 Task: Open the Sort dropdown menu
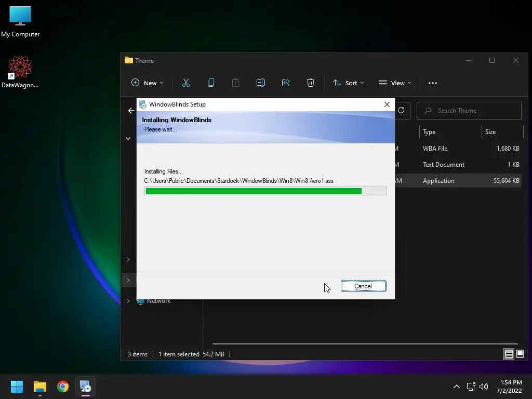[x=349, y=83]
